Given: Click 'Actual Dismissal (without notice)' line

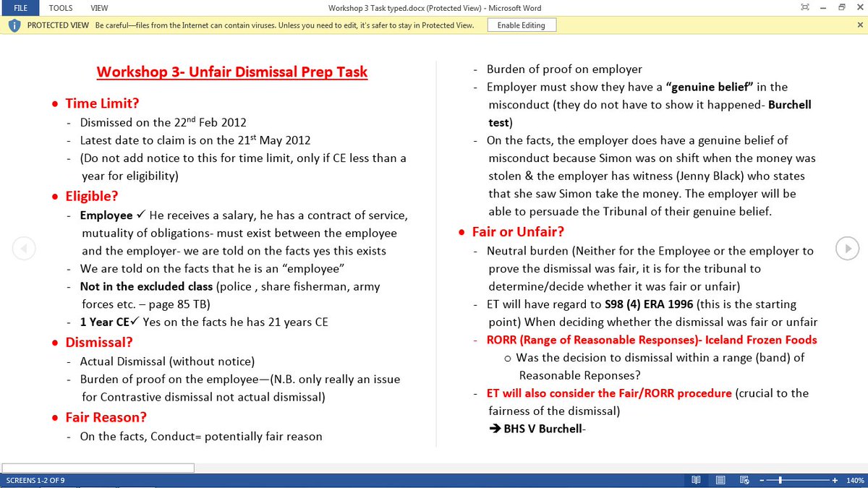Looking at the screenshot, I should pos(167,361).
